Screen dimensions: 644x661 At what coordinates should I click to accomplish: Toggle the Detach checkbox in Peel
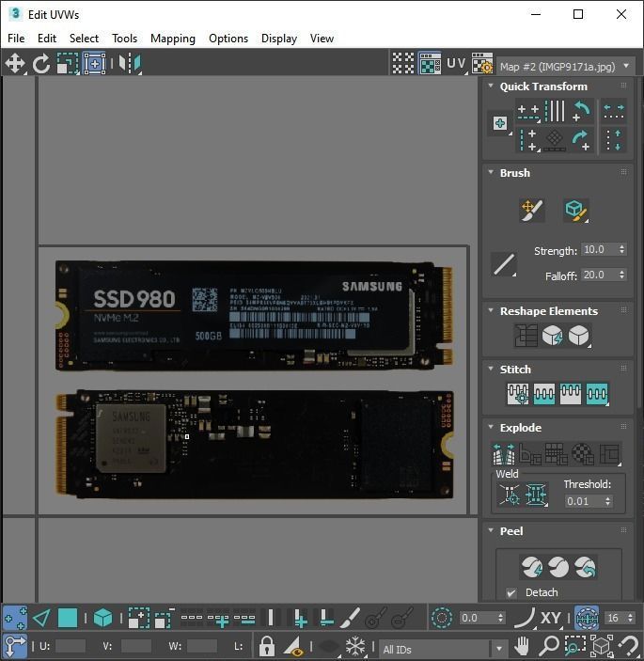click(511, 592)
